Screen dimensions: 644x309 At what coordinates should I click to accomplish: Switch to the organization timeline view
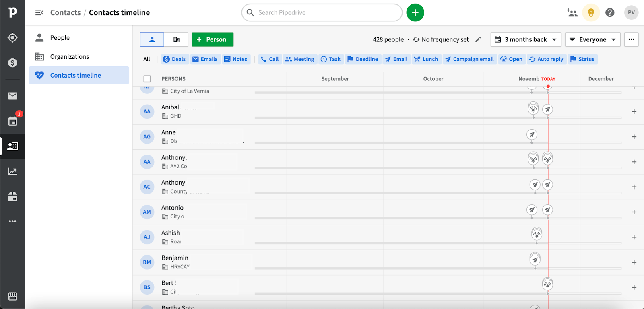tap(176, 39)
